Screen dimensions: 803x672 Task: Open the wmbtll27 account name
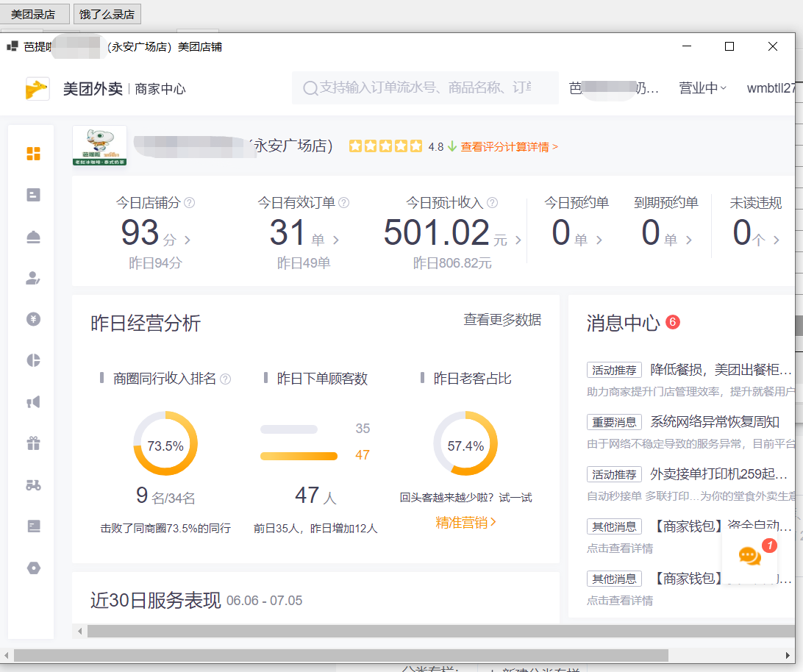(x=771, y=88)
